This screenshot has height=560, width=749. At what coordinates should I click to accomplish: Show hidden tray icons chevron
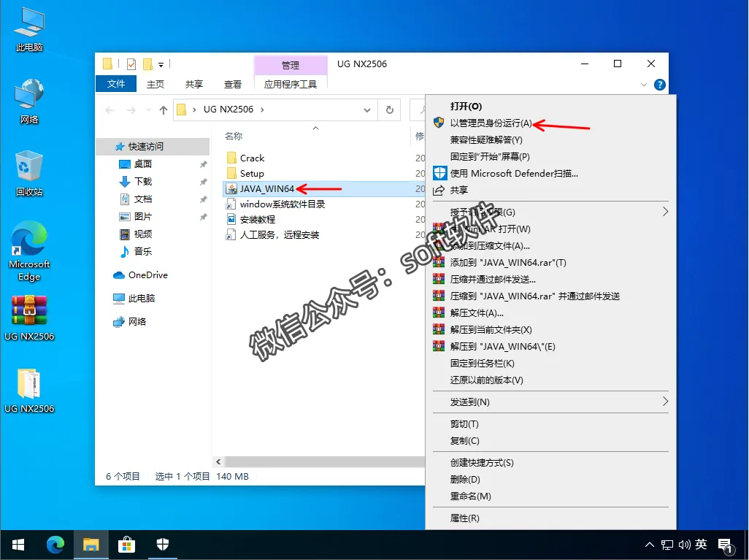click(x=649, y=545)
